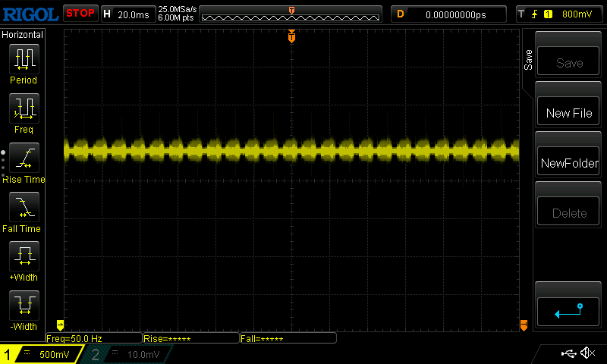Click the 6.00M pts memory depth text
The height and width of the screenshot is (364, 607).
(176, 17)
